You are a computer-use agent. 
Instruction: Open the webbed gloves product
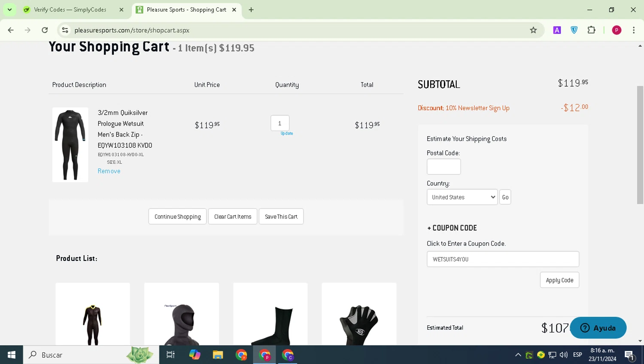point(359,314)
